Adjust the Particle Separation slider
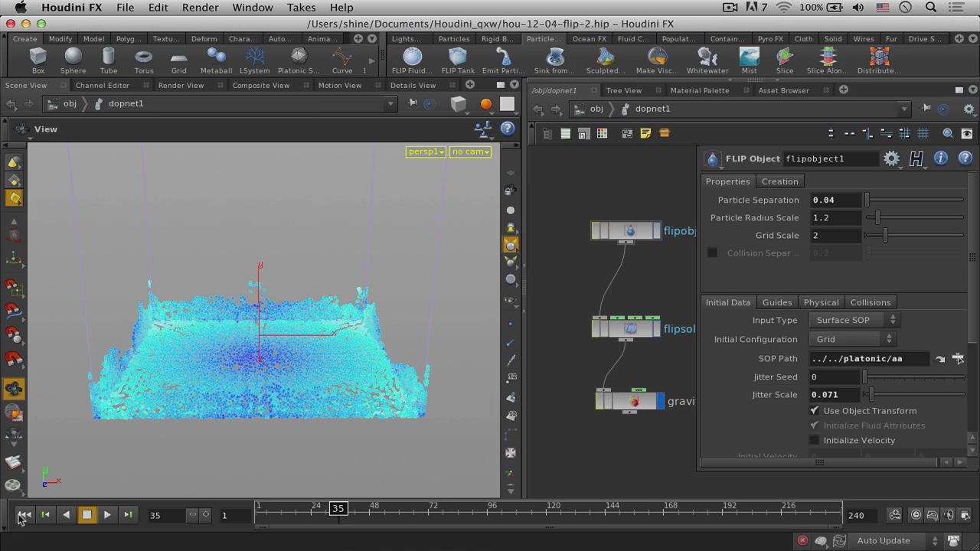Screen dimensions: 980x551 click(x=914, y=200)
